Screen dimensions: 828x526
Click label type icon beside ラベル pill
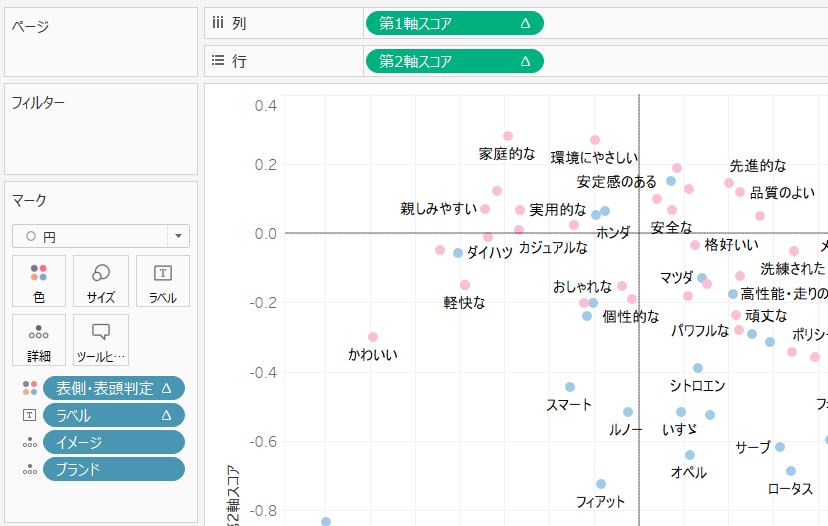[x=30, y=415]
